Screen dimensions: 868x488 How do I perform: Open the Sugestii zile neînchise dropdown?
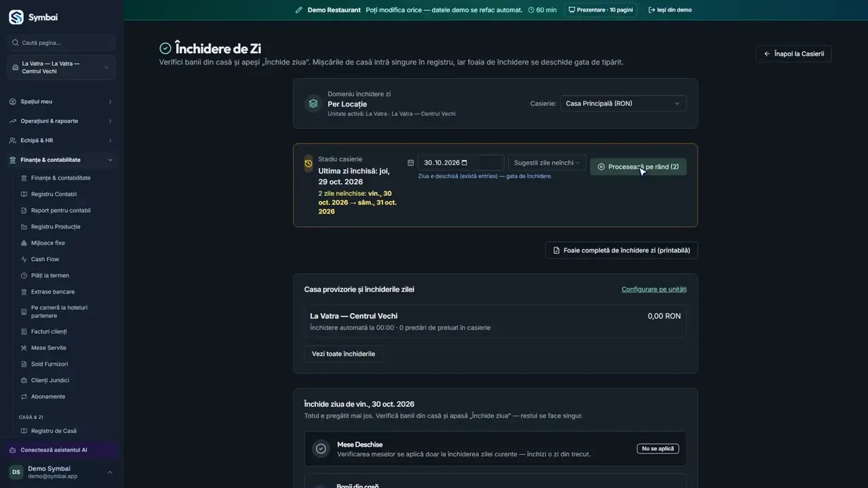click(547, 163)
